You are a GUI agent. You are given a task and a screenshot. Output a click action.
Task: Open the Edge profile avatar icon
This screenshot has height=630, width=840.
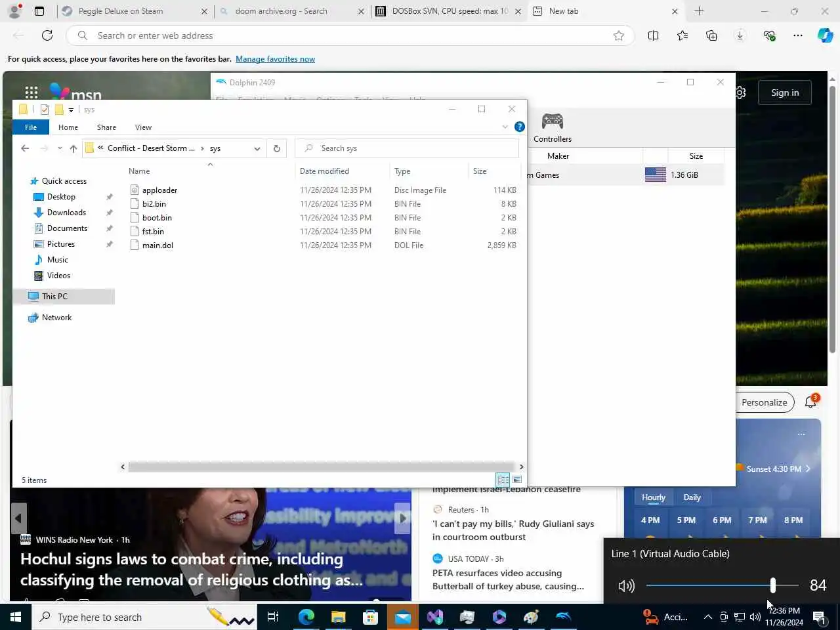pos(14,10)
